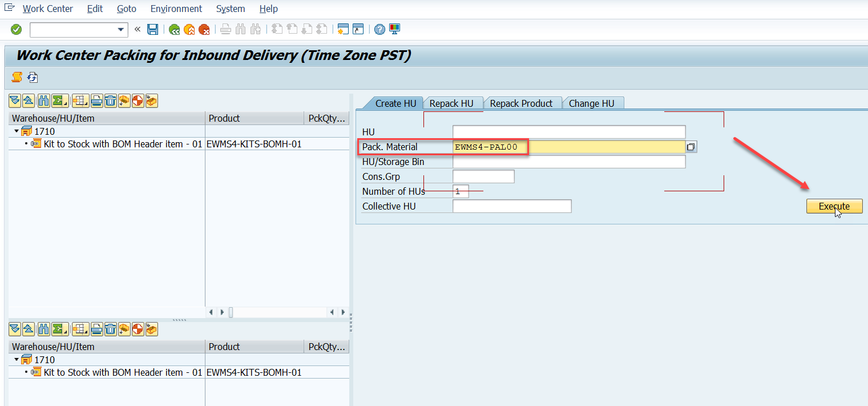This screenshot has height=406, width=868.
Task: Open search help beside Pack. Material field
Action: pos(691,147)
